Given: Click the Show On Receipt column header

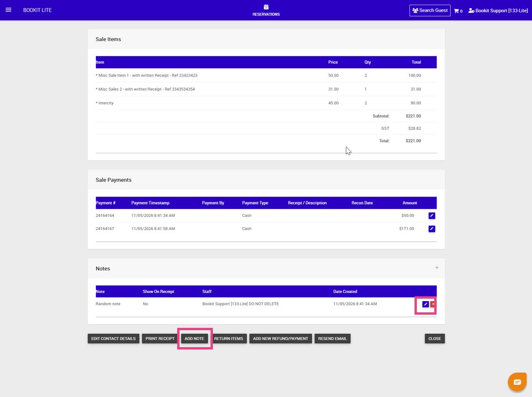Looking at the screenshot, I should pos(158,292).
